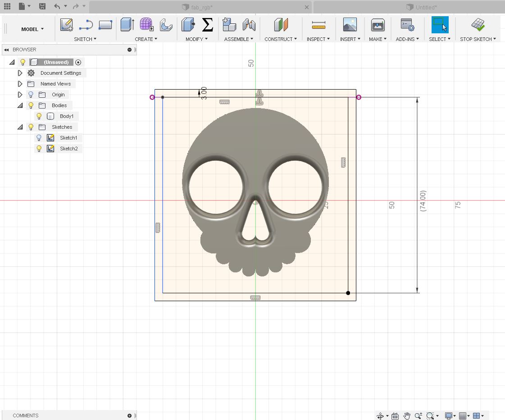Toggle visibility bulb for Sketch1
This screenshot has height=420, width=505.
tap(39, 138)
